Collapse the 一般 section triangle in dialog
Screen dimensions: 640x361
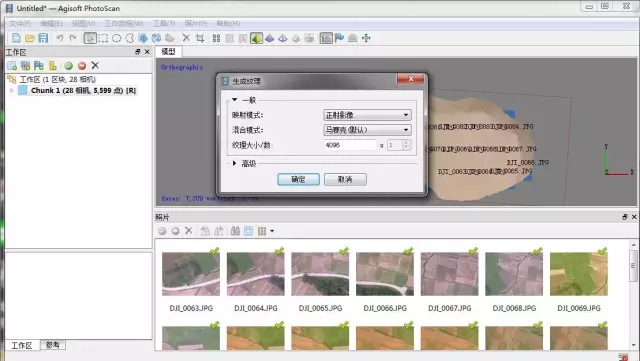[x=234, y=100]
